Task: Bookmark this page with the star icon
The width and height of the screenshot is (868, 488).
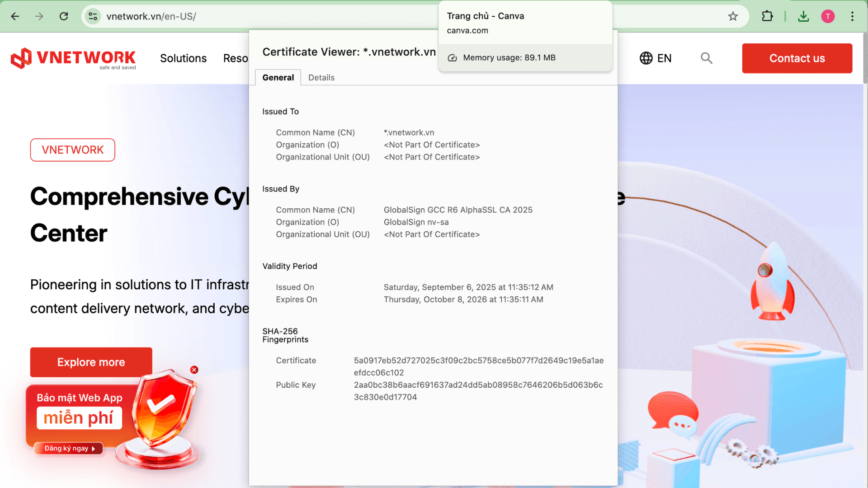Action: 733,16
